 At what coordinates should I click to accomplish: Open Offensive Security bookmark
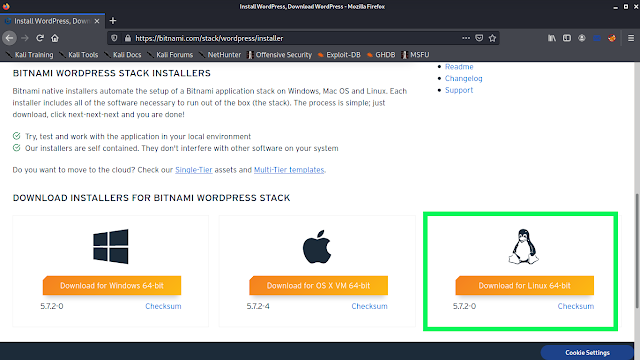point(280,55)
